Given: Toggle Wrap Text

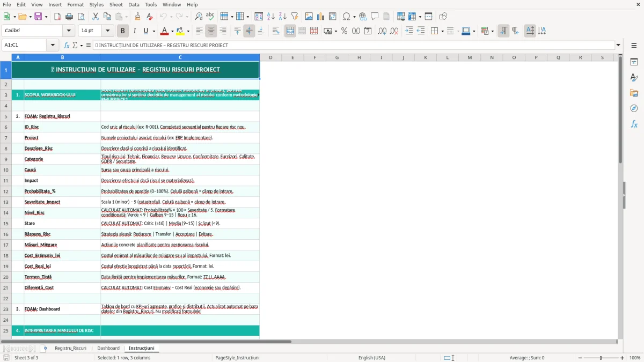Looking at the screenshot, I should pos(276,31).
